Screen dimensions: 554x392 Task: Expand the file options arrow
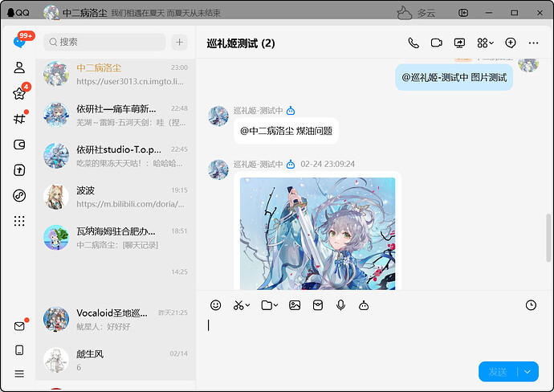click(x=275, y=305)
